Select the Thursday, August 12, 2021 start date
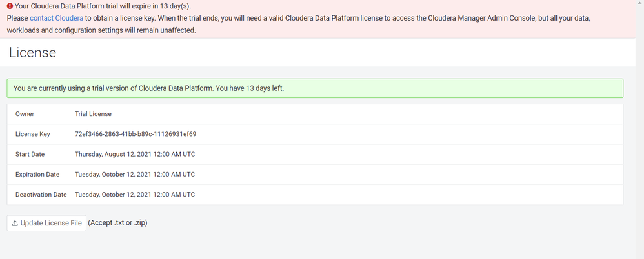Image resolution: width=644 pixels, height=259 pixels. (x=135, y=154)
